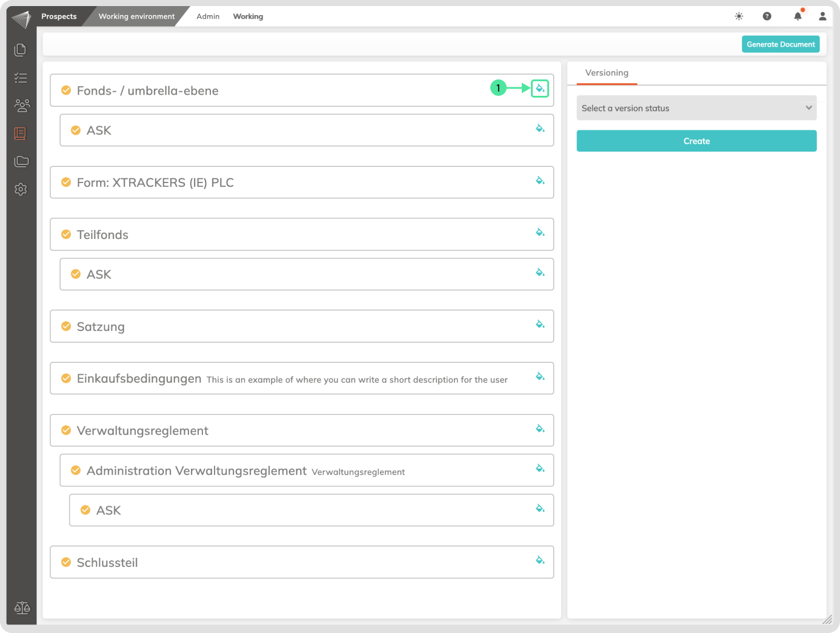Click the Generate Document button

click(781, 44)
